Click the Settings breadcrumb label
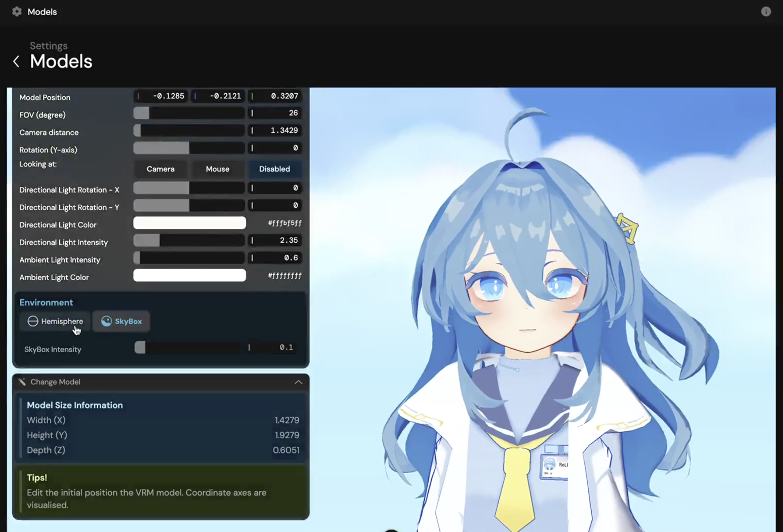Viewport: 783px width, 532px height. pyautogui.click(x=49, y=46)
